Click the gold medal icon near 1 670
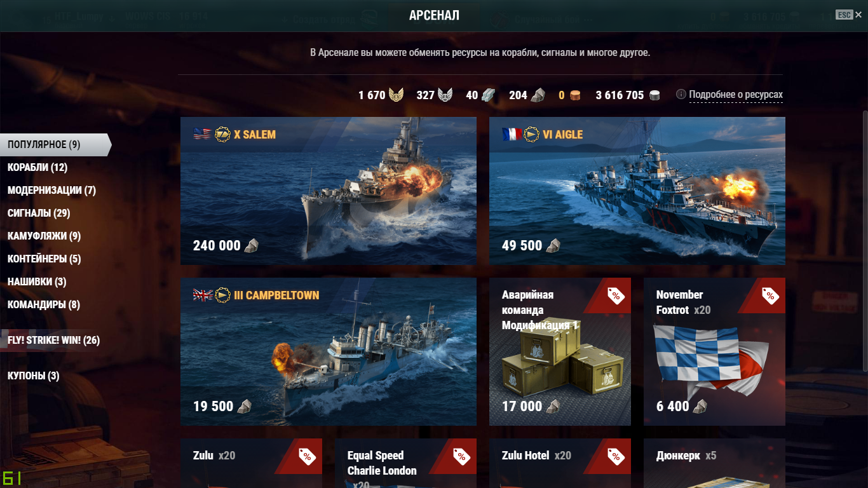Screen dimensions: 868x488 coord(396,95)
